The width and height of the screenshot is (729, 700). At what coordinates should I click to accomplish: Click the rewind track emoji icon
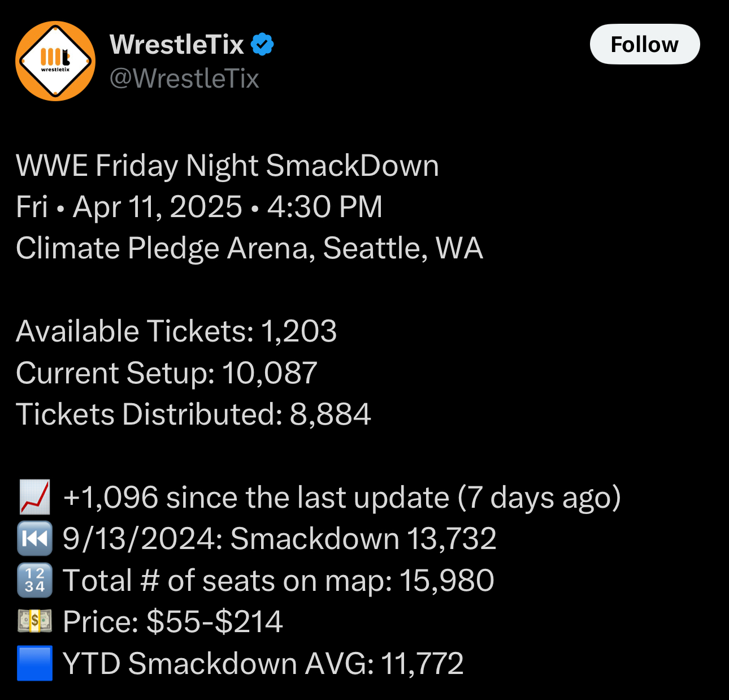[35, 538]
